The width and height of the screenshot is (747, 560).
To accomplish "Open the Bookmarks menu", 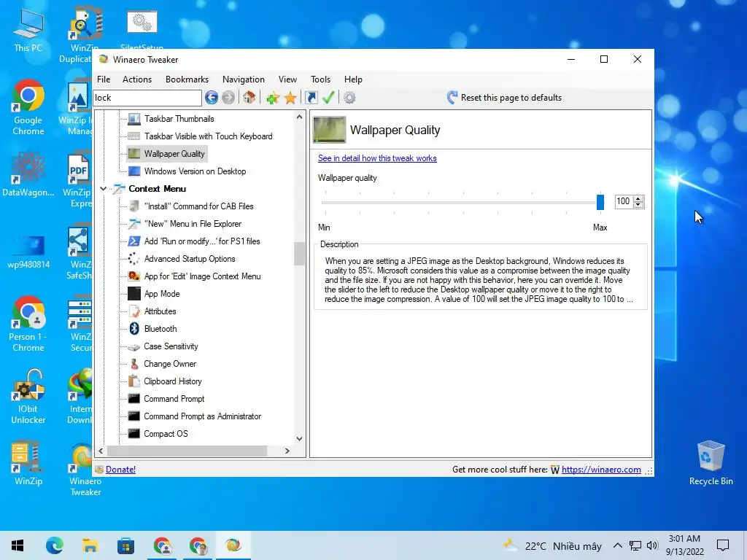I will coord(187,79).
